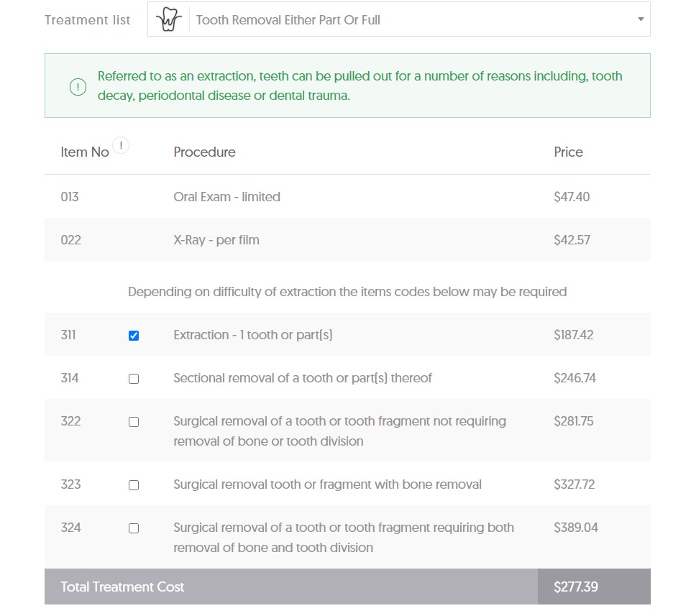The height and width of the screenshot is (616, 691).
Task: Click the X-Ray - per film row
Action: point(347,239)
